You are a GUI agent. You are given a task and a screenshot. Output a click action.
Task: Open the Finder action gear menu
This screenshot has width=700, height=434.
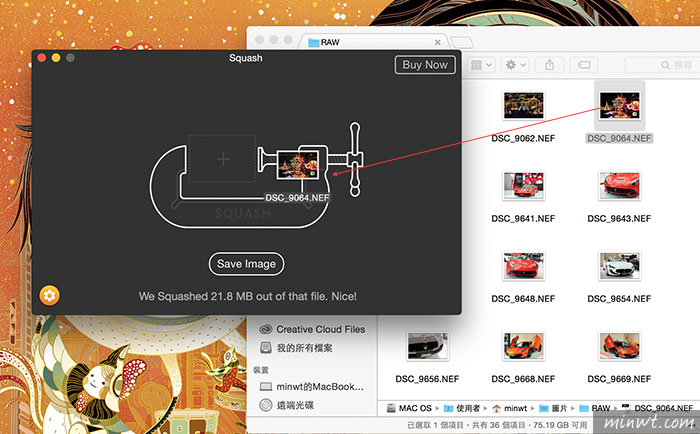[515, 65]
